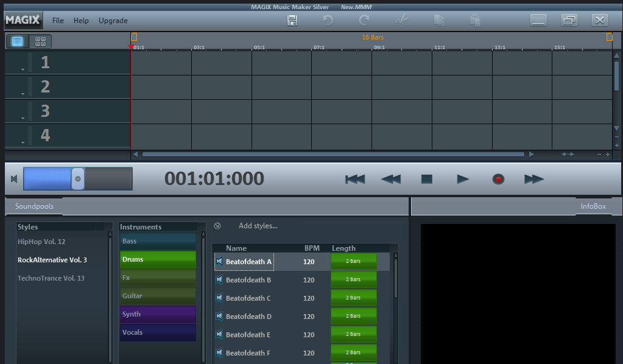Jump to project start transport button
623x364 pixels.
click(x=355, y=179)
